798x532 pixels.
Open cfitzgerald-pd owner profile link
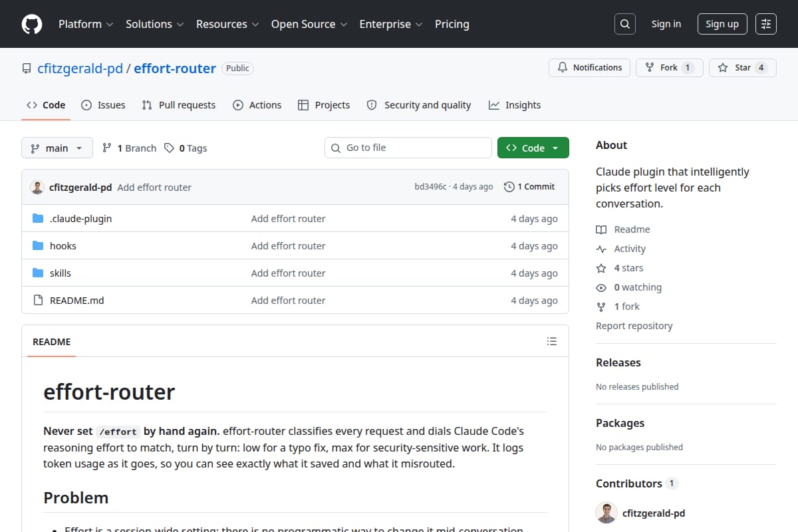80,68
